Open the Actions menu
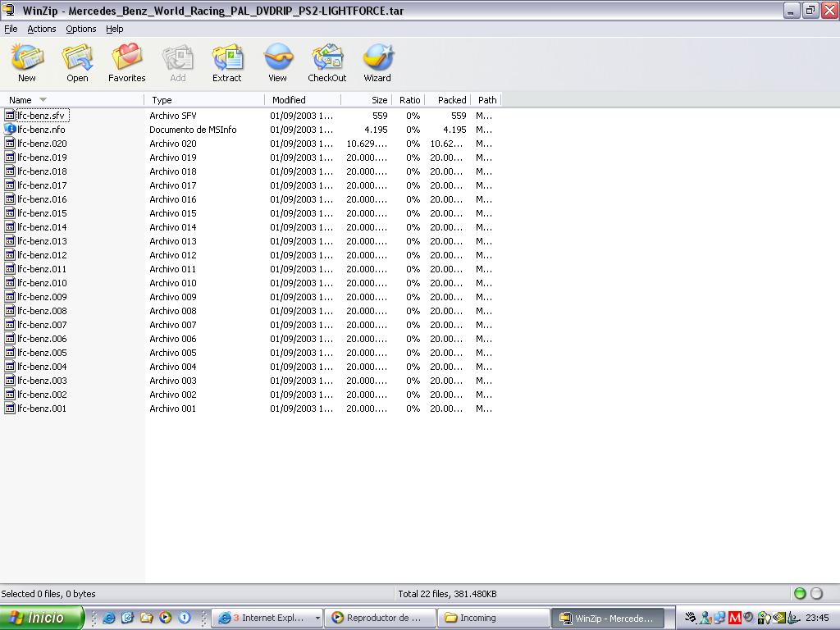The width and height of the screenshot is (840, 630). (x=42, y=29)
